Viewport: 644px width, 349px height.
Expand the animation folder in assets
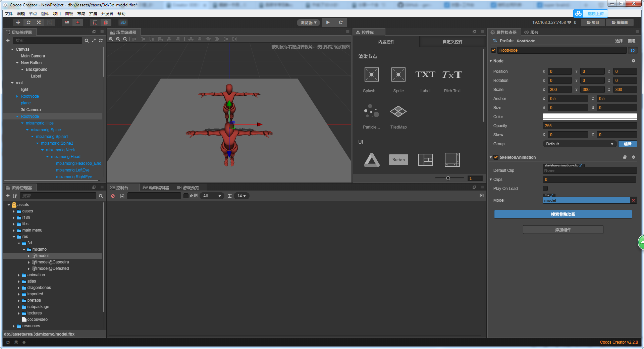coord(19,275)
